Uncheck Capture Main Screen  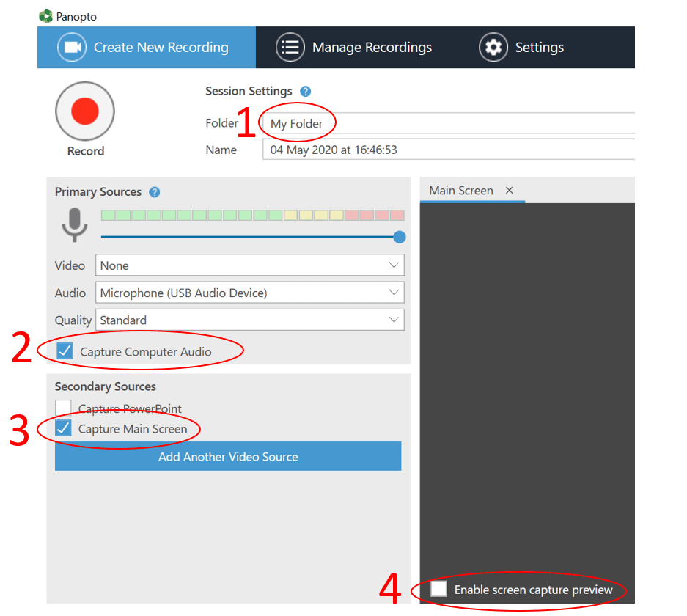click(63, 428)
